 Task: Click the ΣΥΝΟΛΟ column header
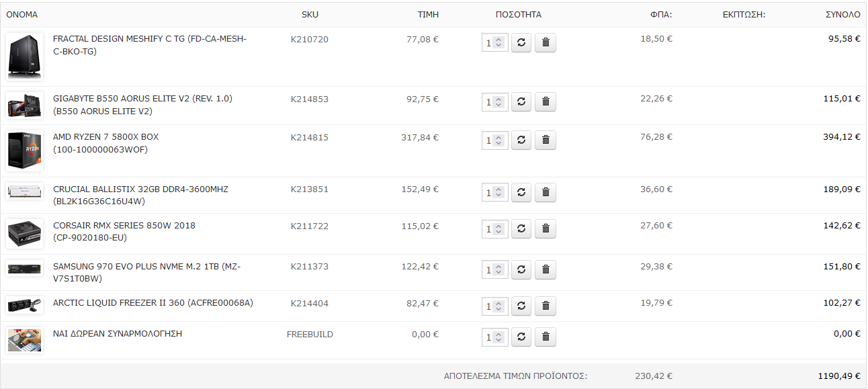(843, 15)
